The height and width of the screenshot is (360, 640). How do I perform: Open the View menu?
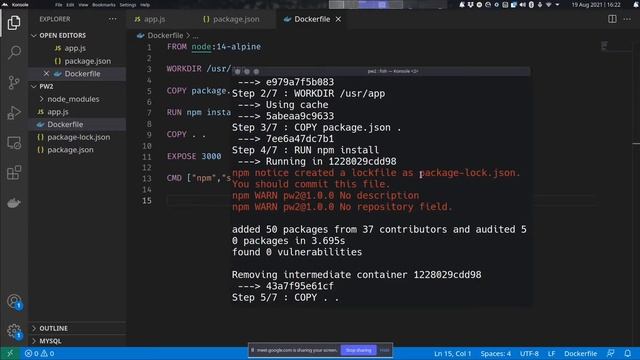[x=83, y=5]
